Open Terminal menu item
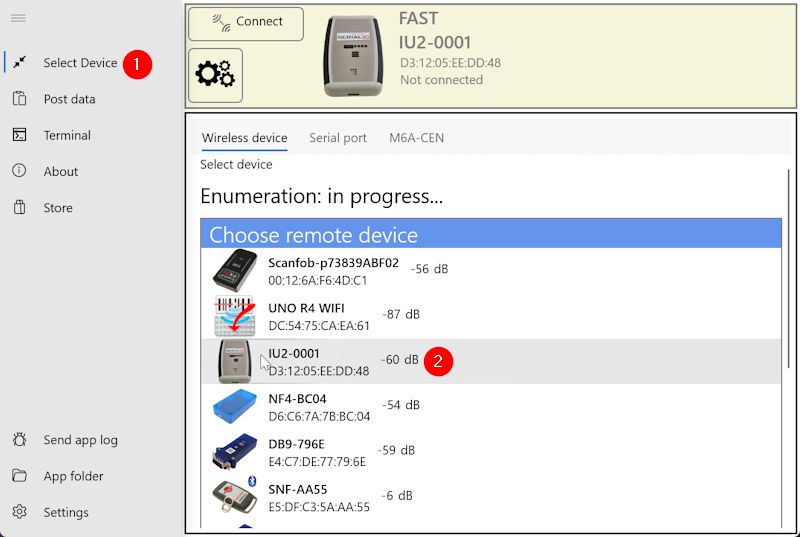Image resolution: width=800 pixels, height=537 pixels. (67, 135)
